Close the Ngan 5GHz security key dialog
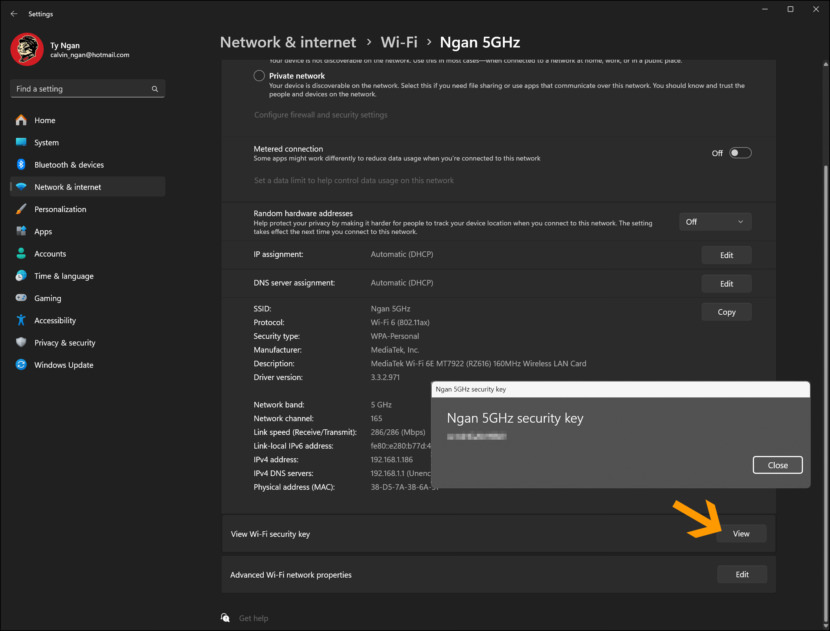The width and height of the screenshot is (830, 631). 777,464
